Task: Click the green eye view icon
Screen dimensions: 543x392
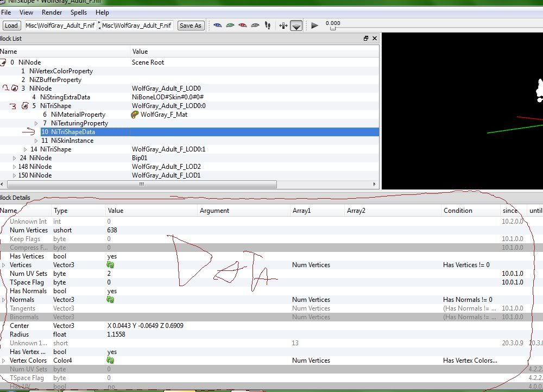Action: pos(230,26)
